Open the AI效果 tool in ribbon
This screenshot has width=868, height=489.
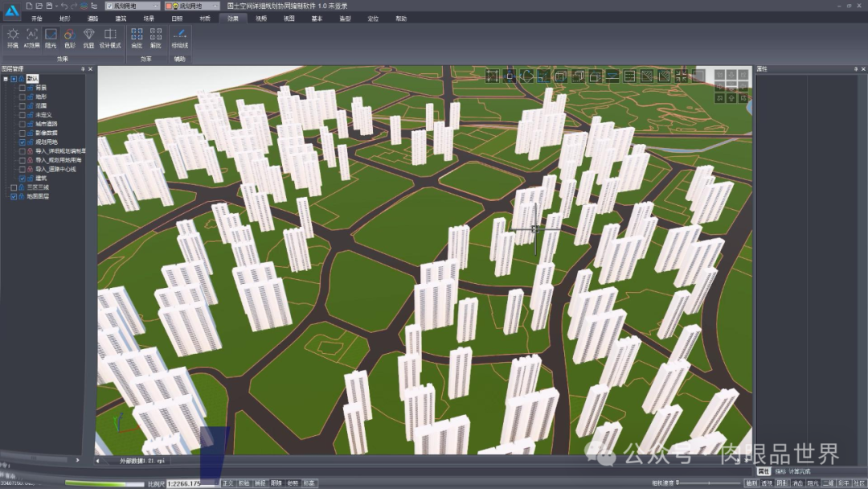click(31, 39)
